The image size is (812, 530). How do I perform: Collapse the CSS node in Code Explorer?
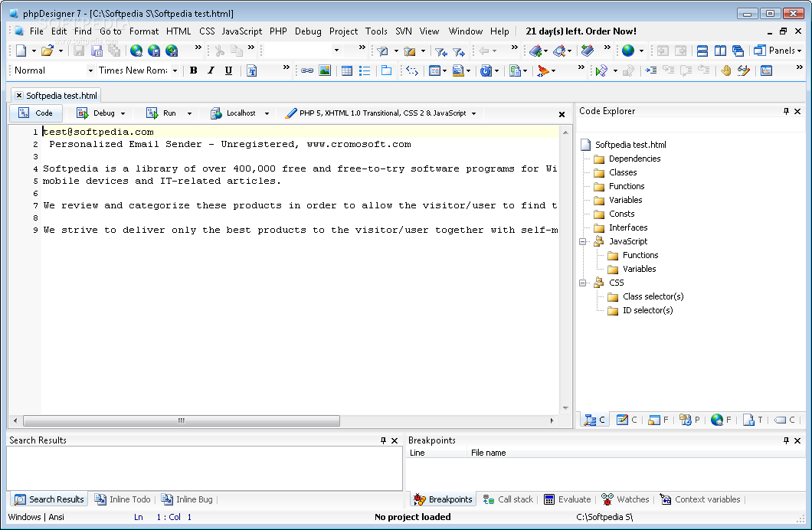(583, 283)
